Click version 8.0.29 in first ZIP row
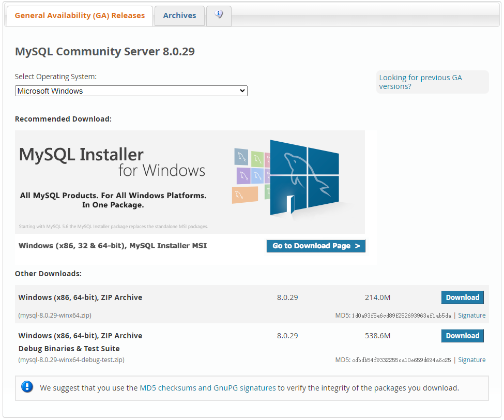The height and width of the screenshot is (420, 504). click(287, 297)
